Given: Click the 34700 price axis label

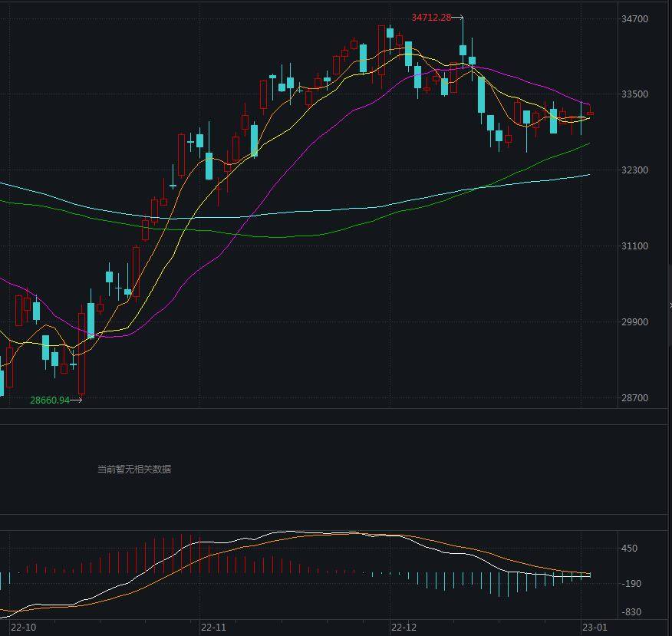Looking at the screenshot, I should pos(634,19).
